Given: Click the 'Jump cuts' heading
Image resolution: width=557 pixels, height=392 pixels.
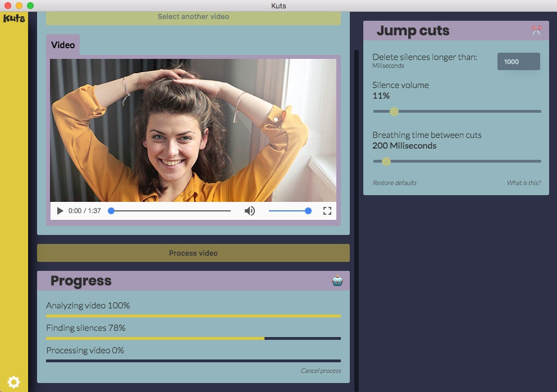Looking at the screenshot, I should pos(413,30).
